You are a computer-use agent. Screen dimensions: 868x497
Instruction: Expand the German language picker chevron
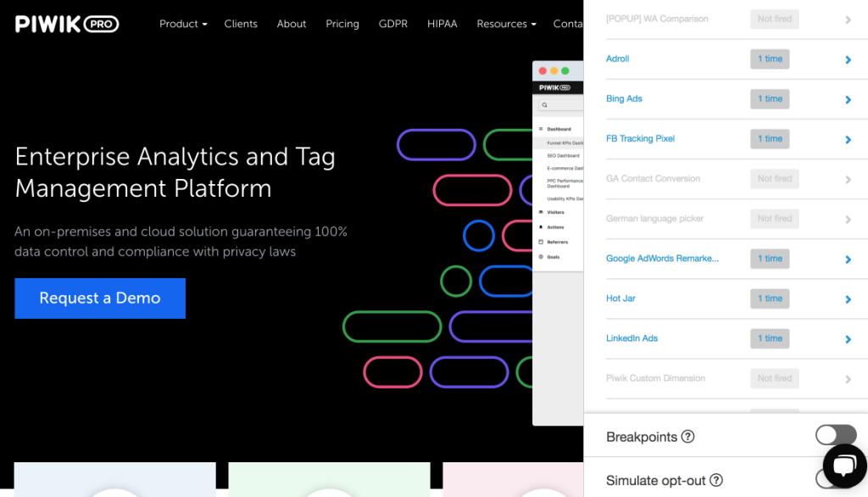(x=848, y=219)
